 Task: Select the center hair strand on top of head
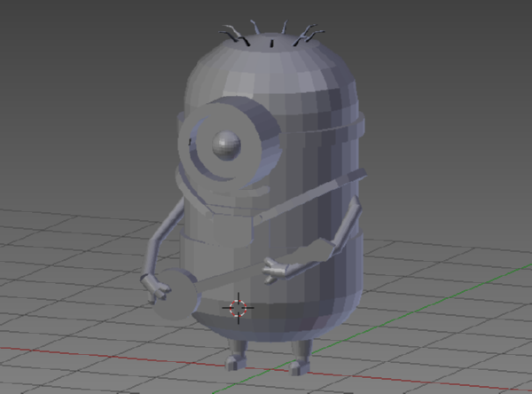click(271, 43)
